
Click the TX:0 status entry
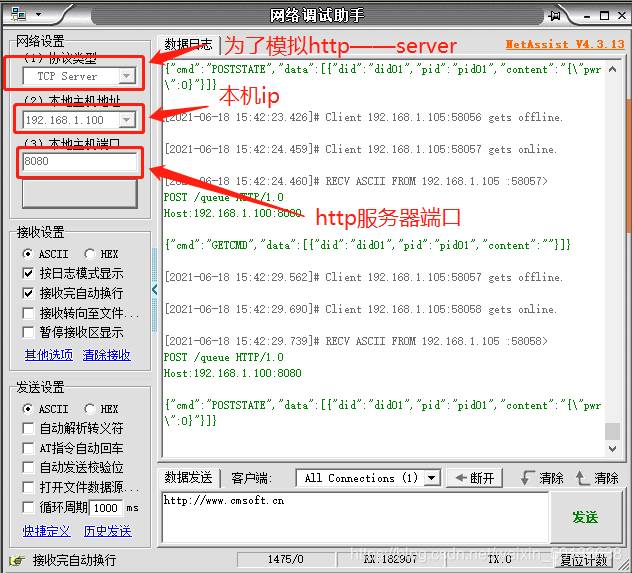[x=500, y=559]
